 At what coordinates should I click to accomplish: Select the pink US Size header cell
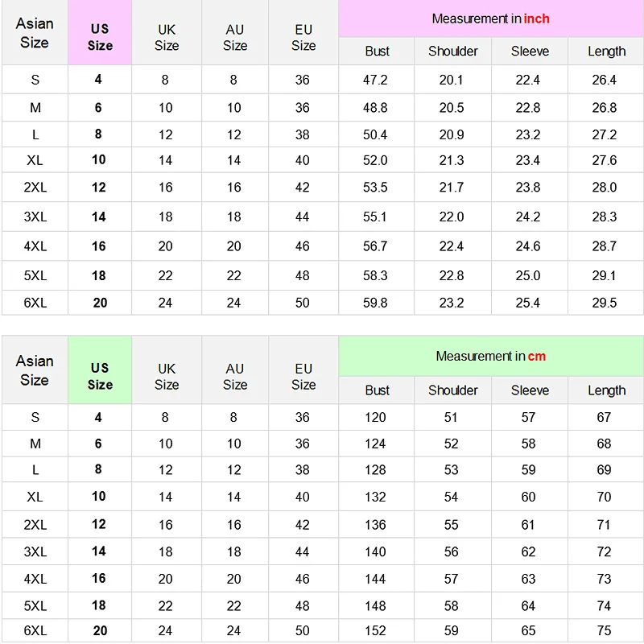point(100,37)
